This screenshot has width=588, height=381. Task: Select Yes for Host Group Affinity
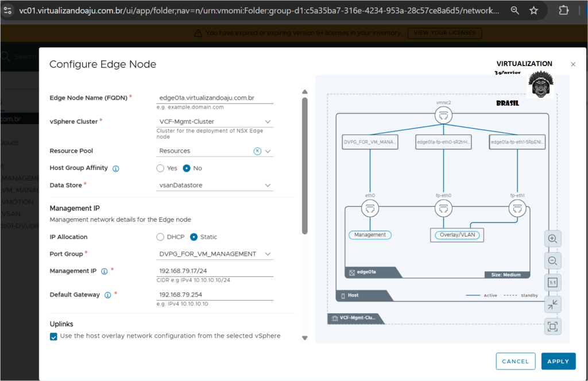pos(161,168)
